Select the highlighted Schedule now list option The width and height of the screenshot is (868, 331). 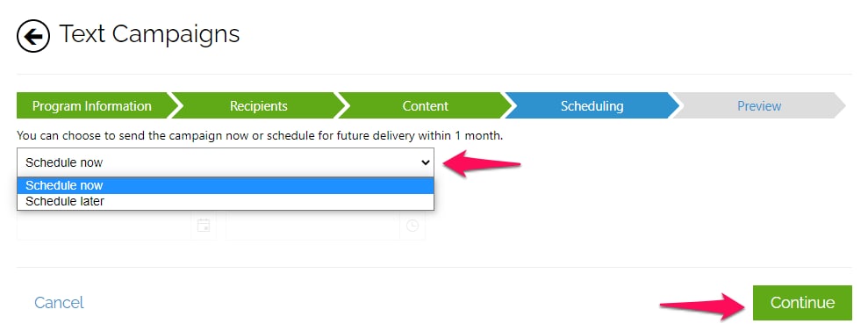pyautogui.click(x=226, y=185)
